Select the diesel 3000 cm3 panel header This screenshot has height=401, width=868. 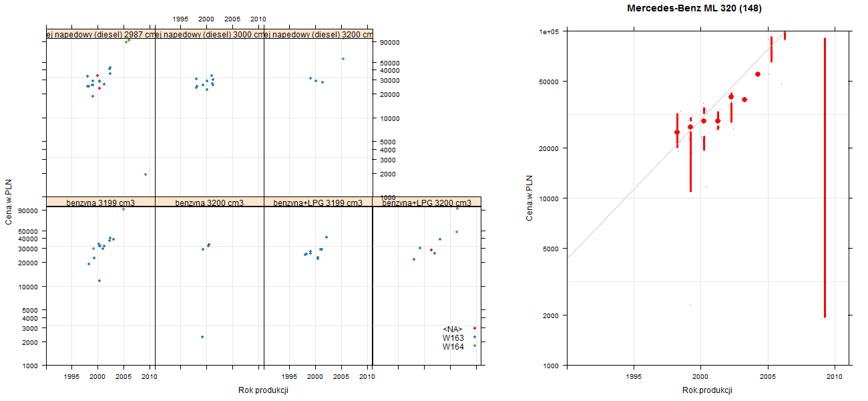(210, 34)
